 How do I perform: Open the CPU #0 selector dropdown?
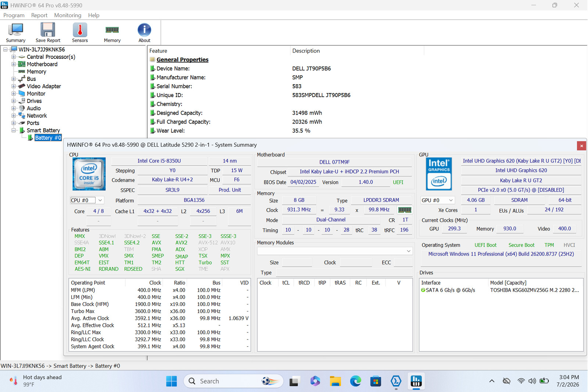pyautogui.click(x=87, y=200)
